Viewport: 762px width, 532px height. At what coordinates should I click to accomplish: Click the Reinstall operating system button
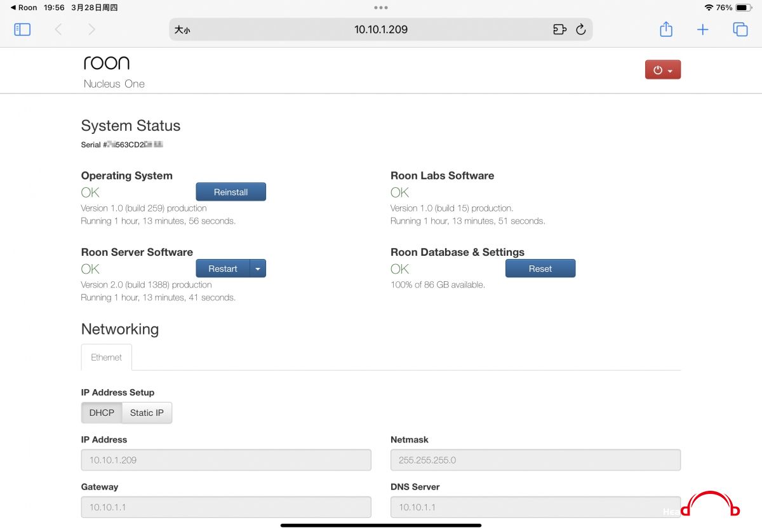(x=231, y=192)
